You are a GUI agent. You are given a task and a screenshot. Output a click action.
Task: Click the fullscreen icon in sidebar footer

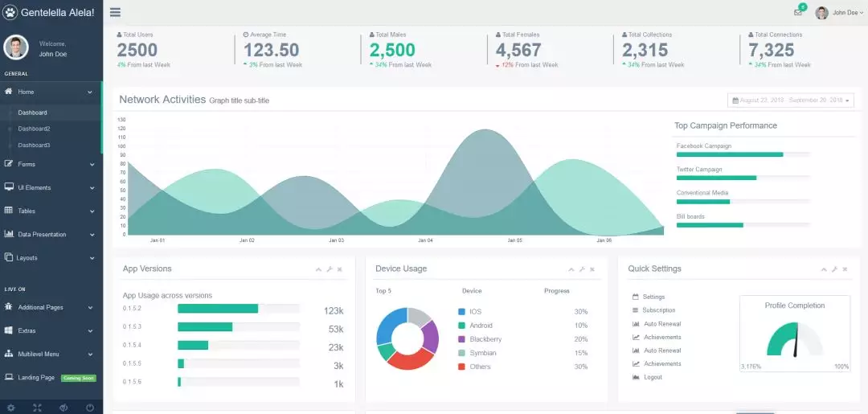pos(37,408)
